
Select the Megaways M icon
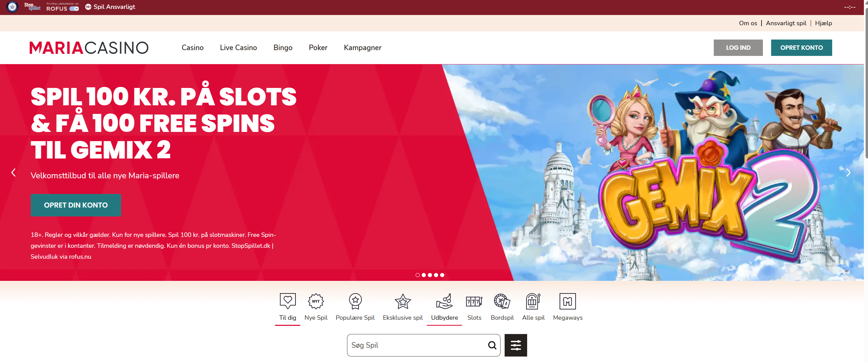point(568,301)
